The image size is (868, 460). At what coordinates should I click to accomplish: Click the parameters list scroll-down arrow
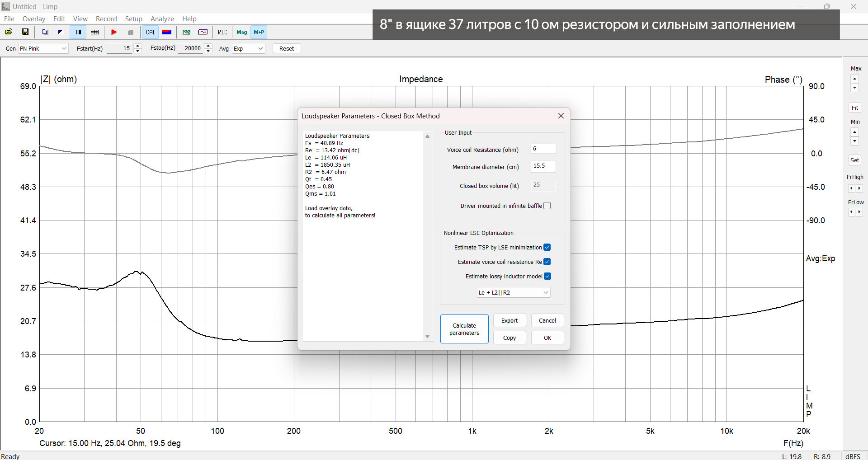click(x=427, y=337)
